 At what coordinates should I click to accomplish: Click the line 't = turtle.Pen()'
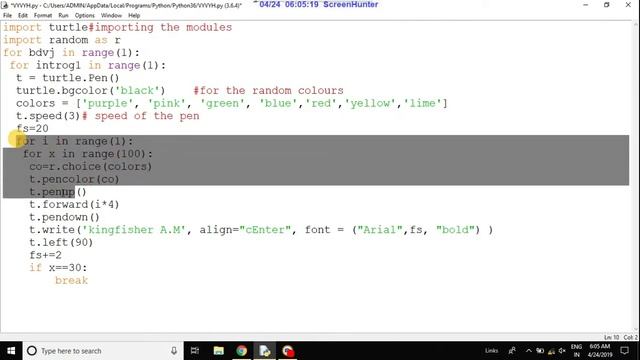coord(68,78)
